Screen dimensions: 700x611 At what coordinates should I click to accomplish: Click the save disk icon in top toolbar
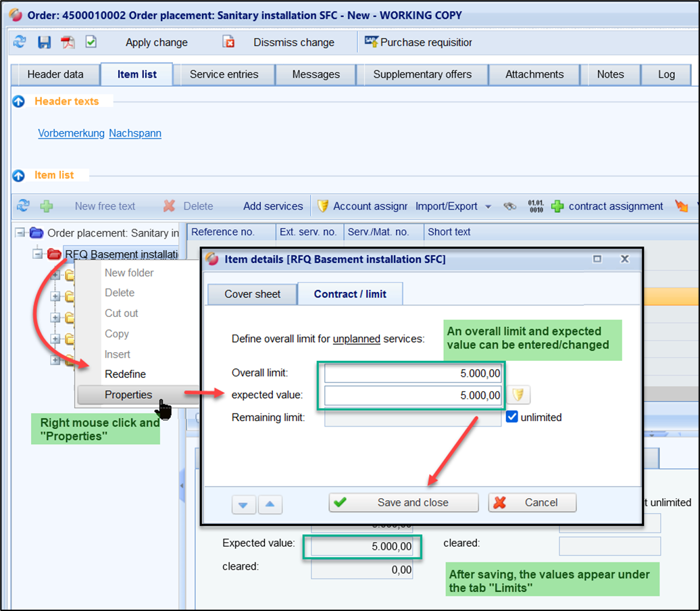pos(44,42)
